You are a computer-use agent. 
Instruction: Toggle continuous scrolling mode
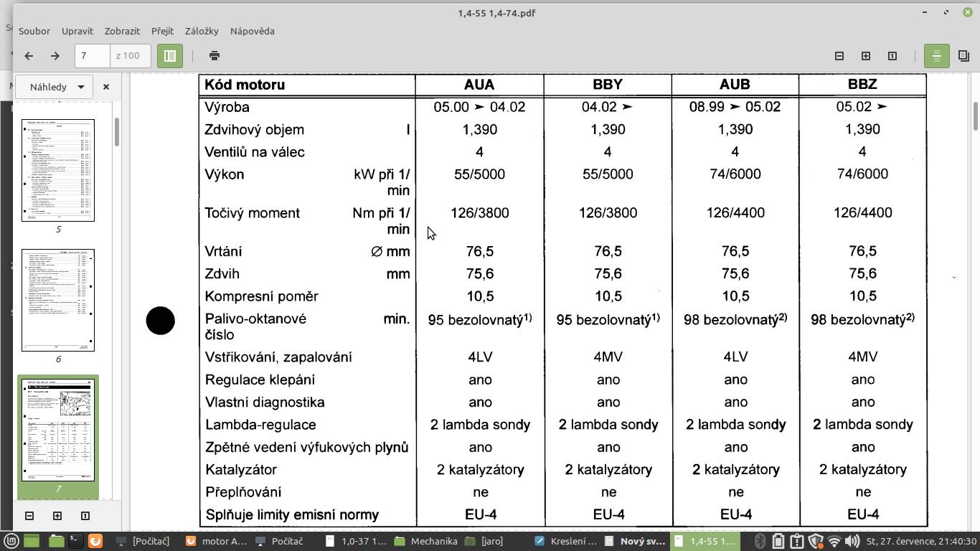tap(936, 56)
